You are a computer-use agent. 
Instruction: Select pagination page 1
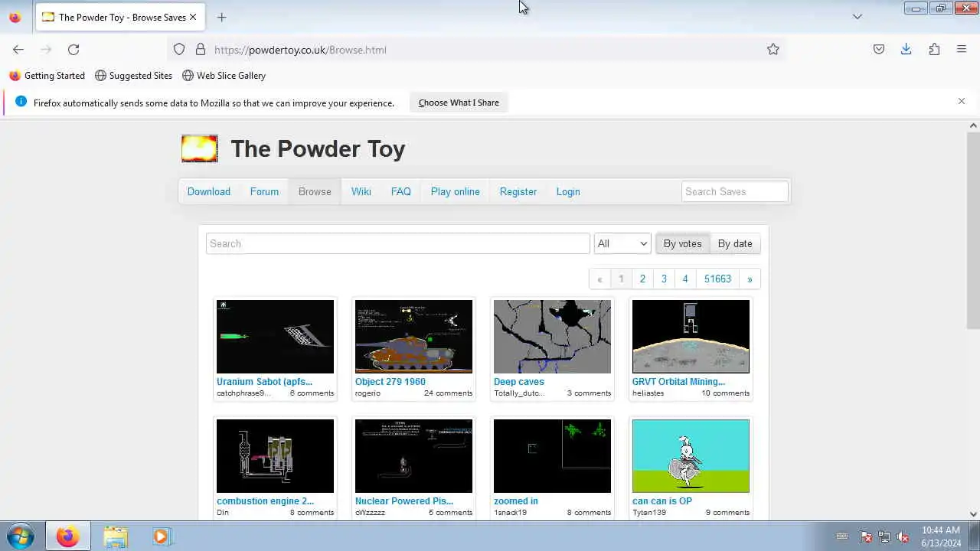click(621, 279)
